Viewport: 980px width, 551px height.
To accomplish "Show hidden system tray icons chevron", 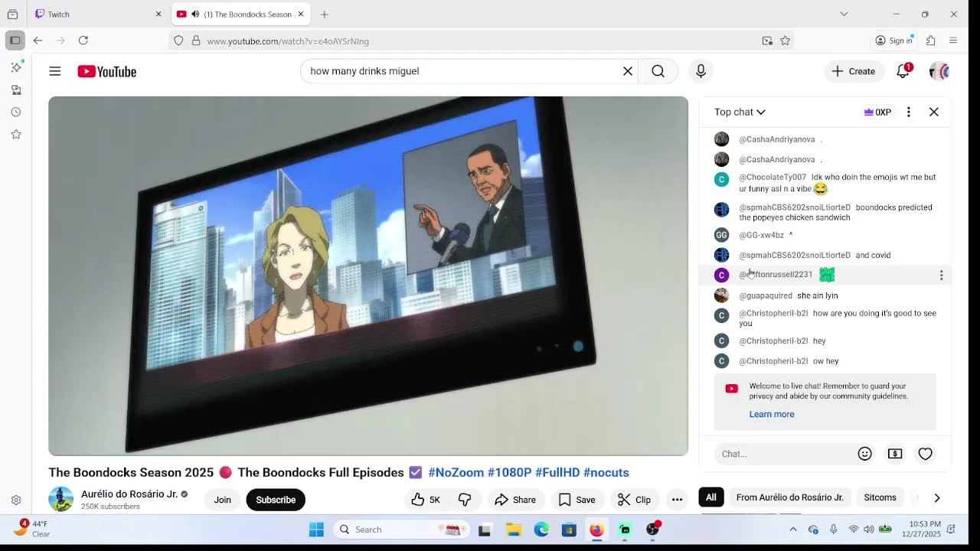I will tap(793, 530).
